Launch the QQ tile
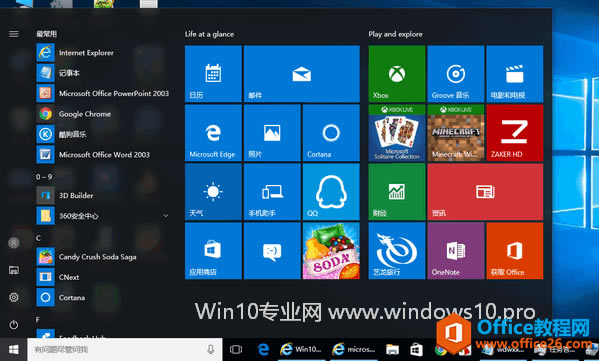599x361 pixels. point(331,192)
